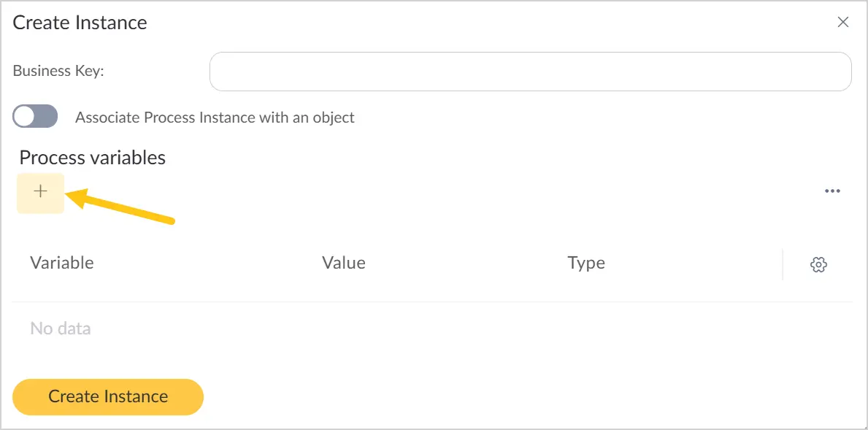Focus the Business Key text field
This screenshot has height=430, width=868.
[x=530, y=72]
